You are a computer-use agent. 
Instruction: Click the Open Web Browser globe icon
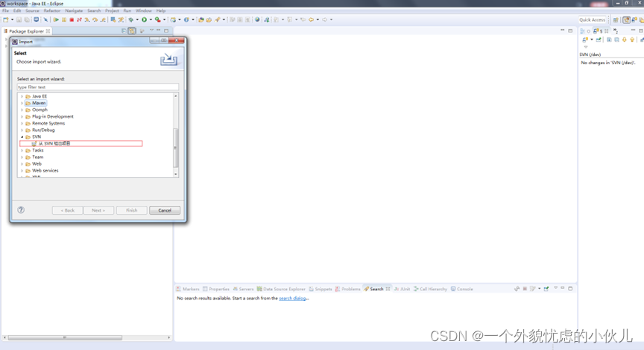click(257, 19)
